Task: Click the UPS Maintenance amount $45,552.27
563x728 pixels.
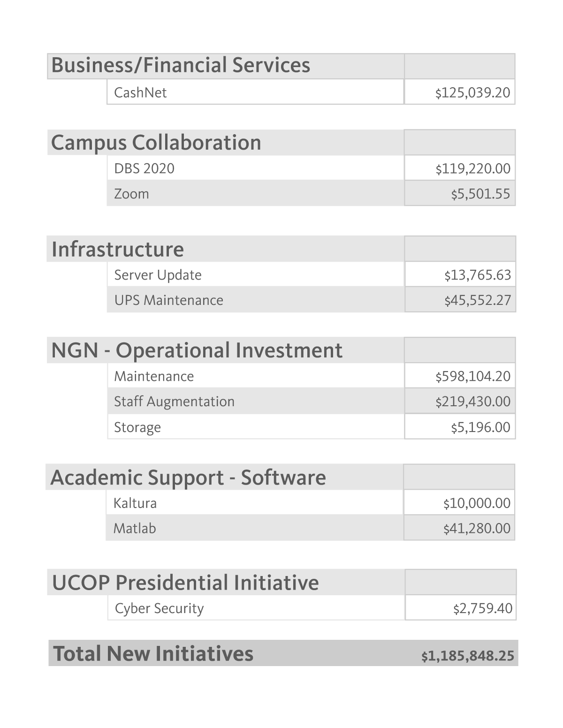Action: pos(478,300)
